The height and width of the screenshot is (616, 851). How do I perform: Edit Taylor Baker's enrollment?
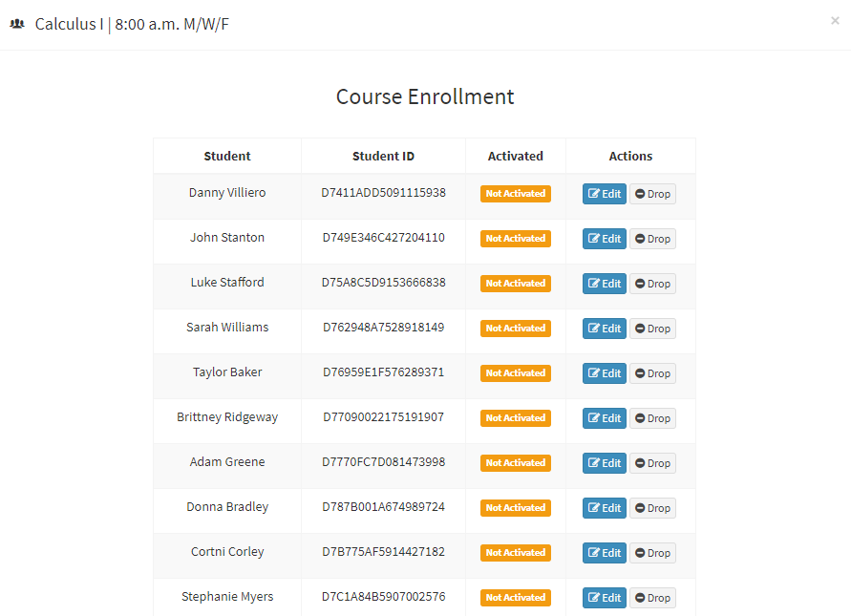(605, 373)
